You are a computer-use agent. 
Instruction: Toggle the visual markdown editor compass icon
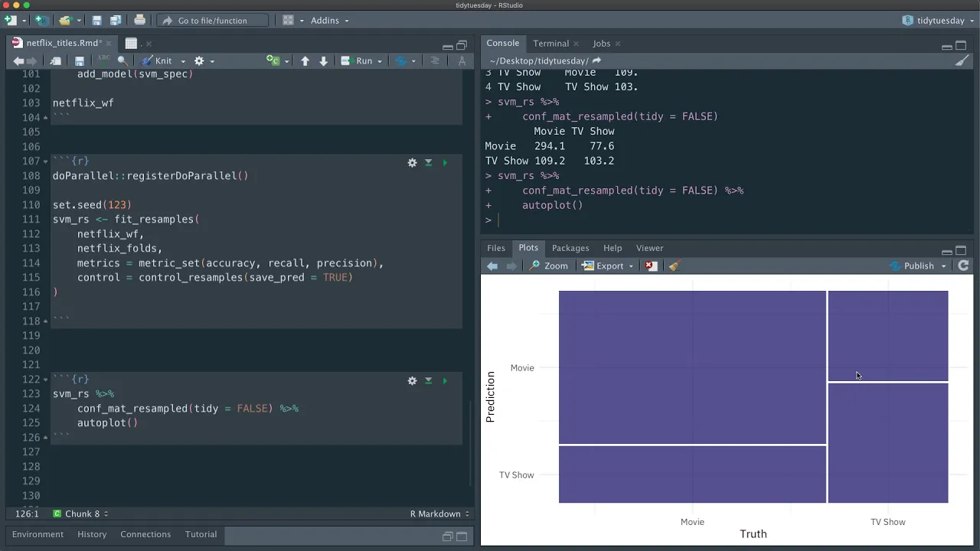pos(462,61)
